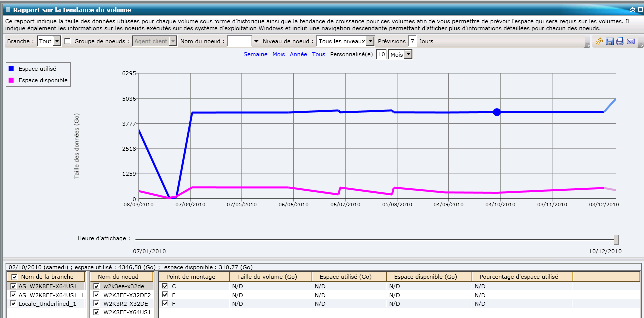
Task: Click the Rapport sur la tendance du volume title
Action: point(72,10)
